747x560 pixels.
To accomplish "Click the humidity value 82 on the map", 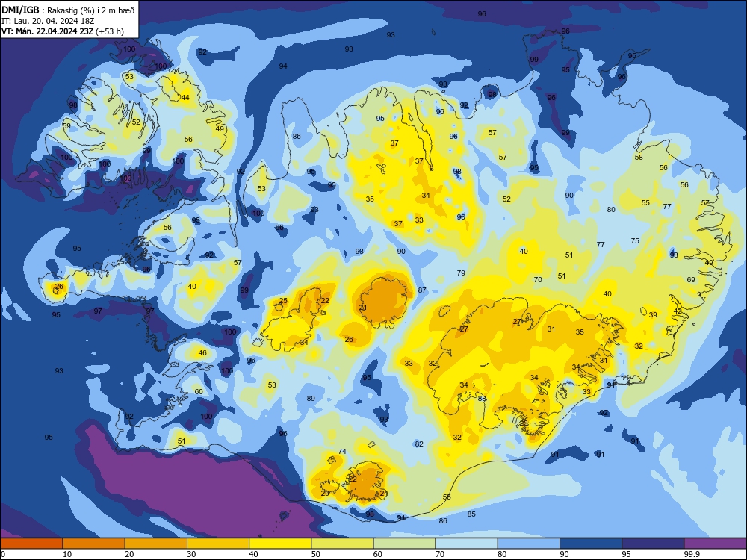I will pyautogui.click(x=419, y=444).
